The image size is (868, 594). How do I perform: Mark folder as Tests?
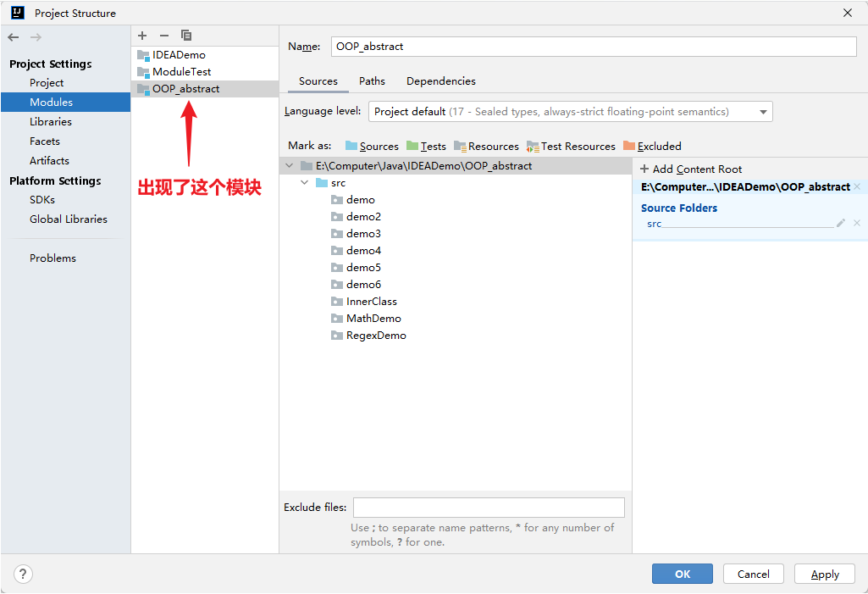(426, 147)
